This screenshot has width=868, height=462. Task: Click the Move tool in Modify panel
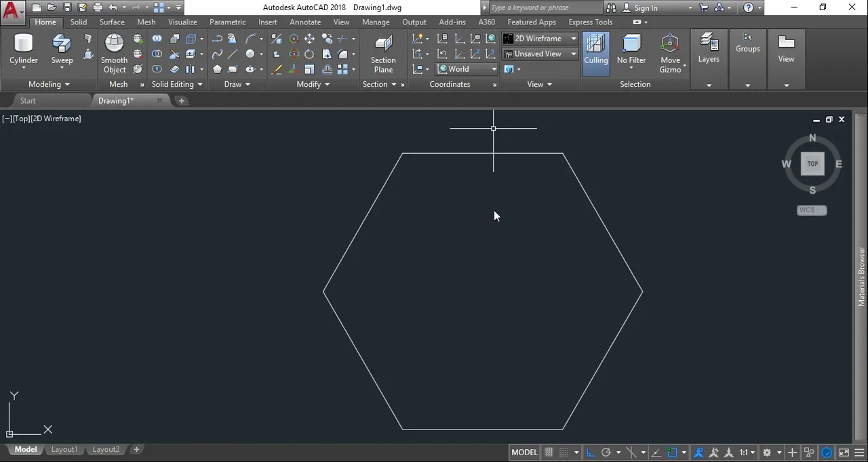309,39
